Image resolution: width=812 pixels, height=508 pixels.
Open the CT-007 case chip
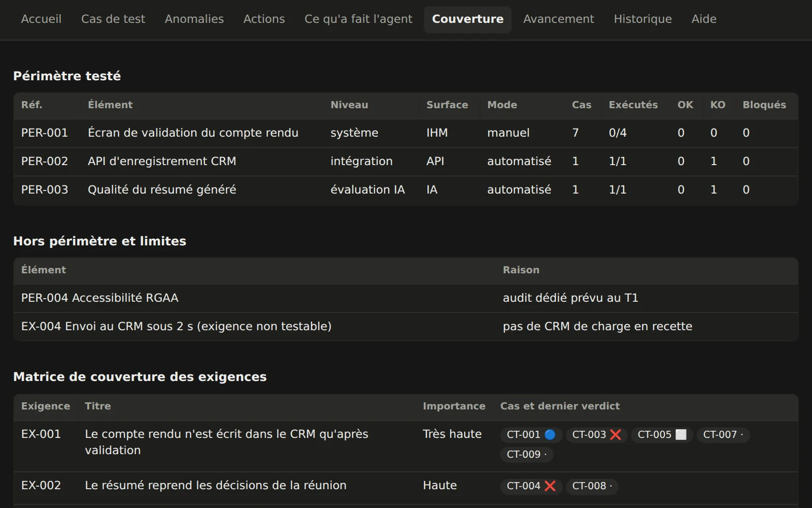(723, 435)
